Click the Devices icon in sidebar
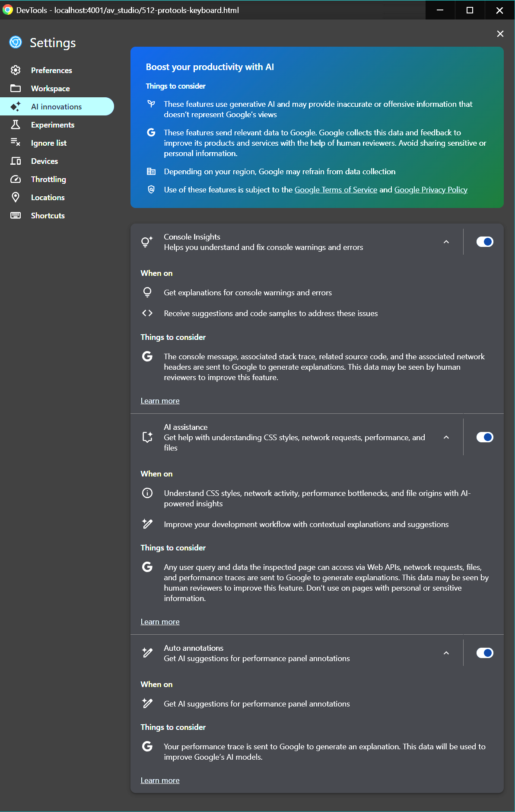 [x=16, y=161]
